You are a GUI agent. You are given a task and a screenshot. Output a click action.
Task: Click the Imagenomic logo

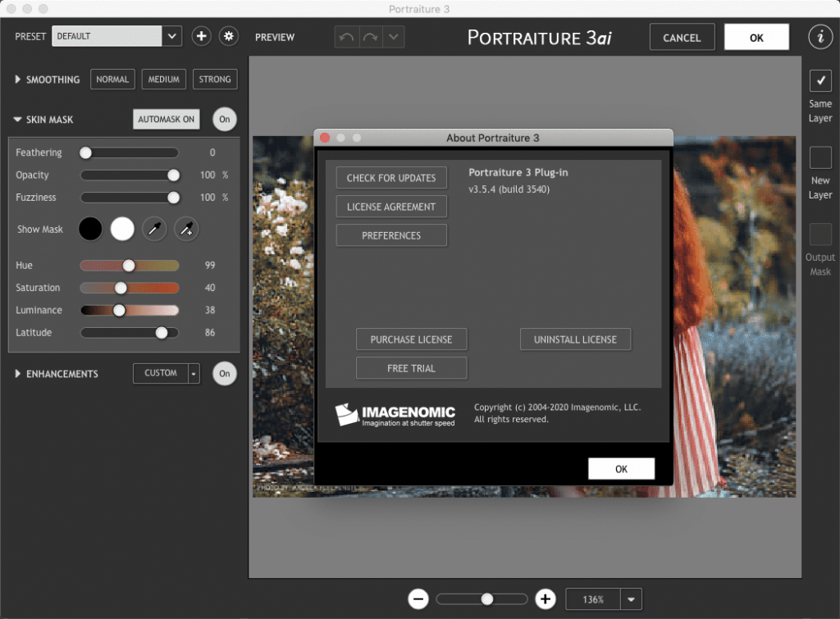pos(395,415)
